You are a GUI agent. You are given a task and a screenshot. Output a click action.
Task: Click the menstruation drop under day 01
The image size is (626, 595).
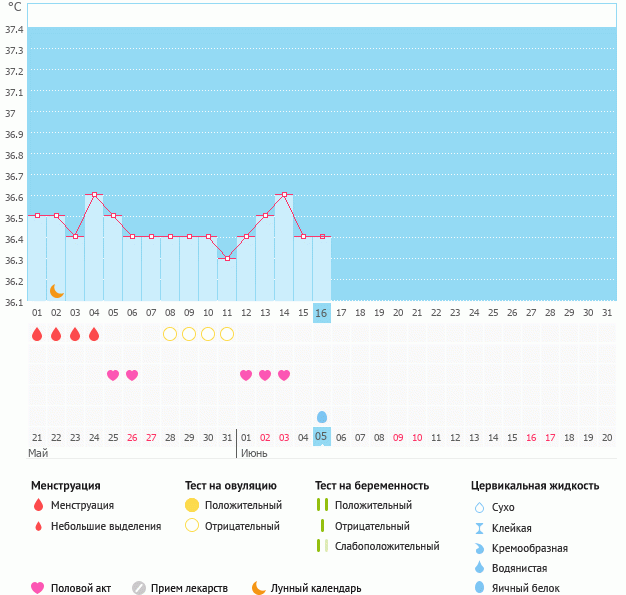click(37, 334)
